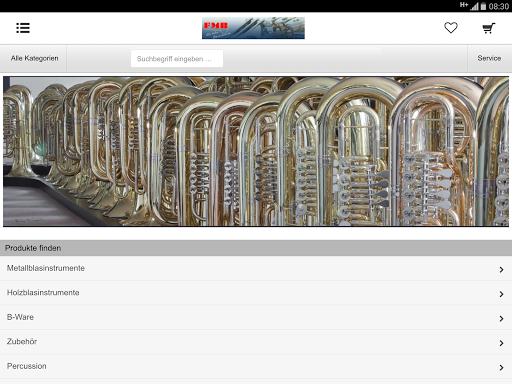
Task: Open the shopping cart icon
Action: [x=489, y=28]
